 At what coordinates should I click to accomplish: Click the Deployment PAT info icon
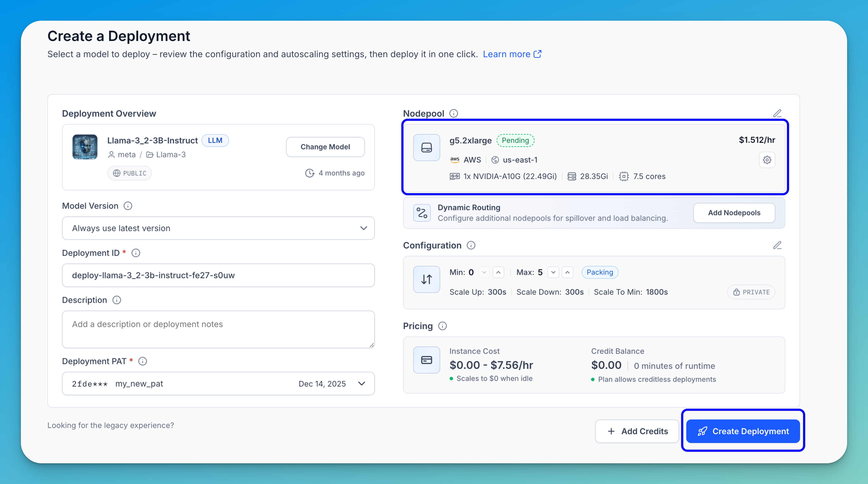click(x=143, y=361)
